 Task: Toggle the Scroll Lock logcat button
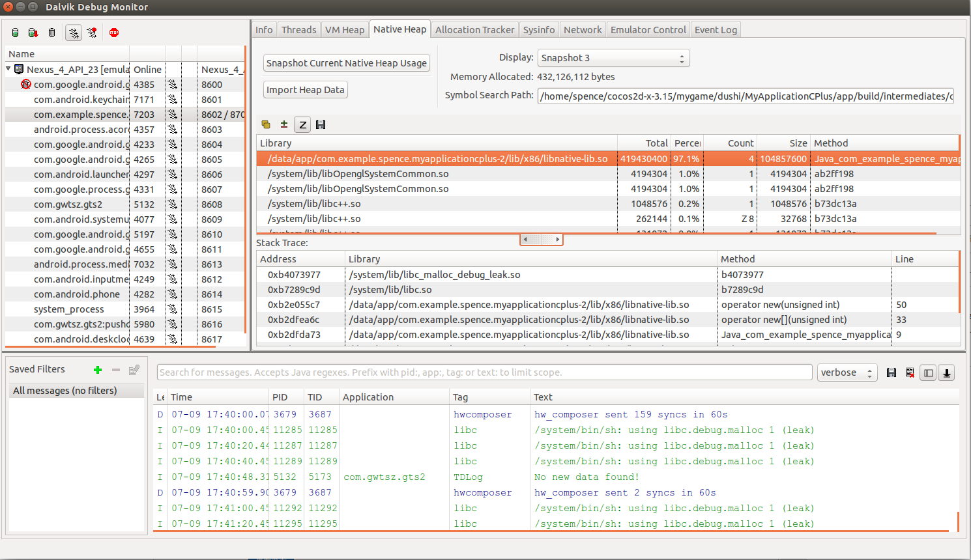click(x=947, y=372)
